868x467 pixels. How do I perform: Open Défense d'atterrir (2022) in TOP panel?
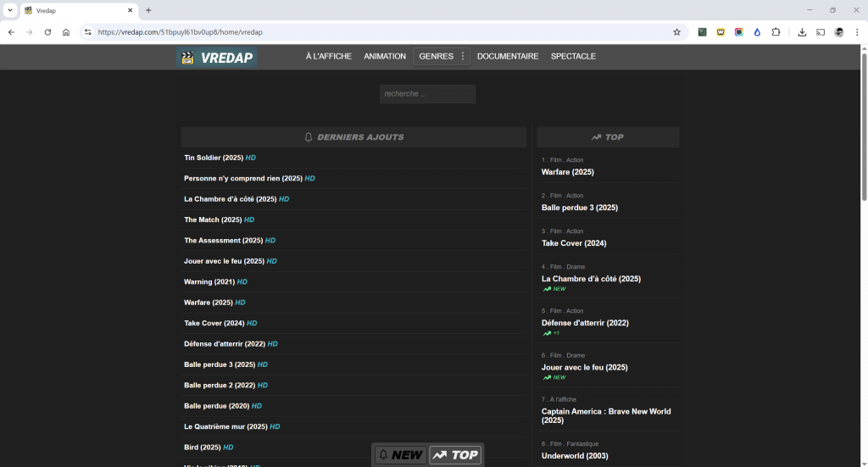pyautogui.click(x=585, y=323)
